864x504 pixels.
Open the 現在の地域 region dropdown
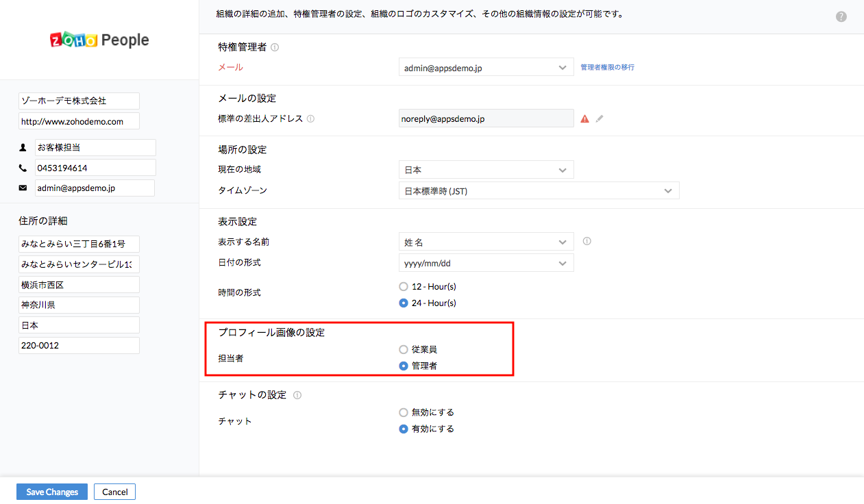[486, 170]
